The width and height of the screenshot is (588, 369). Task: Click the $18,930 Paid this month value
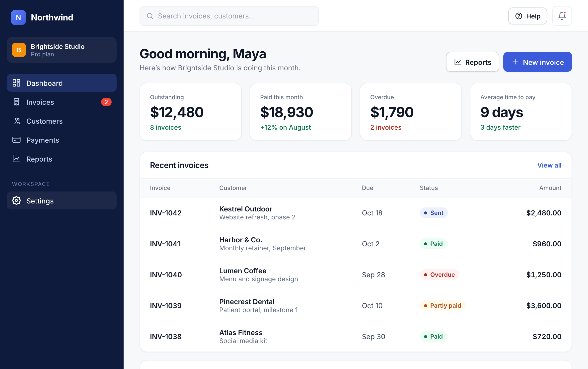tap(287, 112)
